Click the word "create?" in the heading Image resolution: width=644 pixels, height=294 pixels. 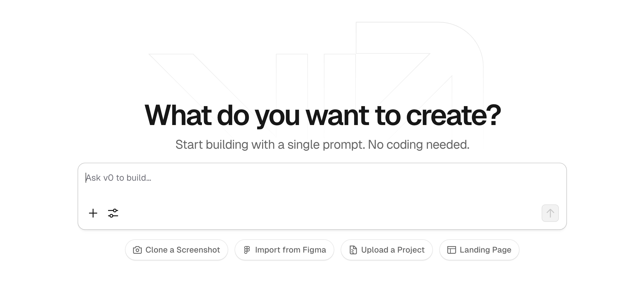tap(454, 116)
